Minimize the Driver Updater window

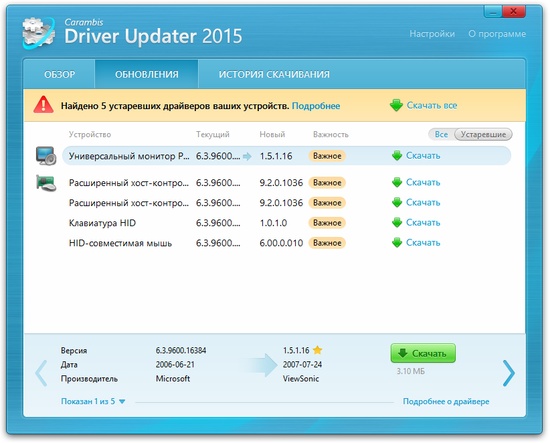493,12
